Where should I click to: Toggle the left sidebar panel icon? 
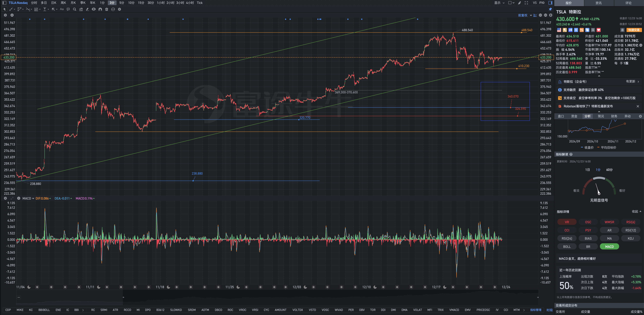pos(4,3)
